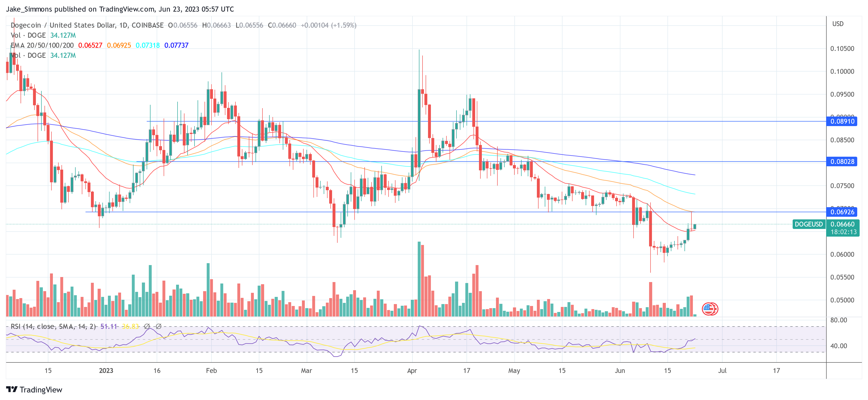Click the May label on time axis
868x400 pixels.
coord(514,370)
